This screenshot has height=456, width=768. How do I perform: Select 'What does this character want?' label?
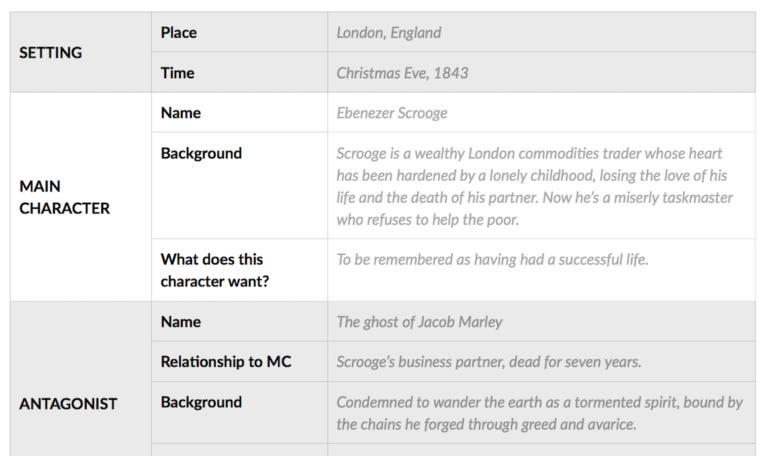pyautogui.click(x=215, y=270)
